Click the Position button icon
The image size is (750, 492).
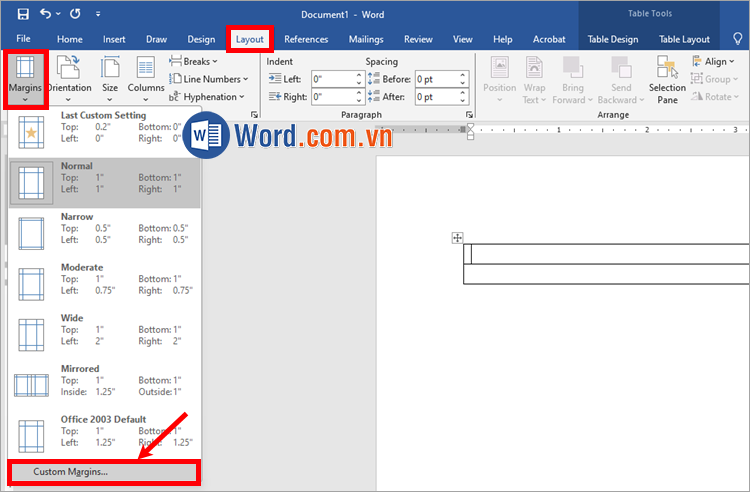tap(499, 67)
